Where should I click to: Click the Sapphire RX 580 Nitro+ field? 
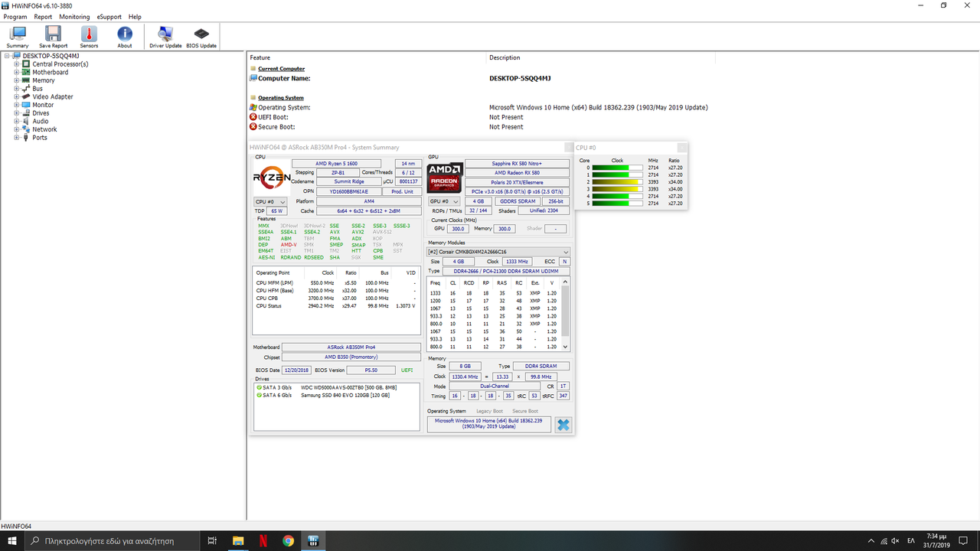518,164
